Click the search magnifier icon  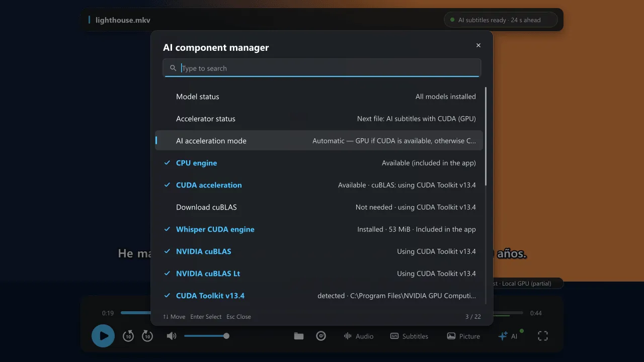pos(173,68)
